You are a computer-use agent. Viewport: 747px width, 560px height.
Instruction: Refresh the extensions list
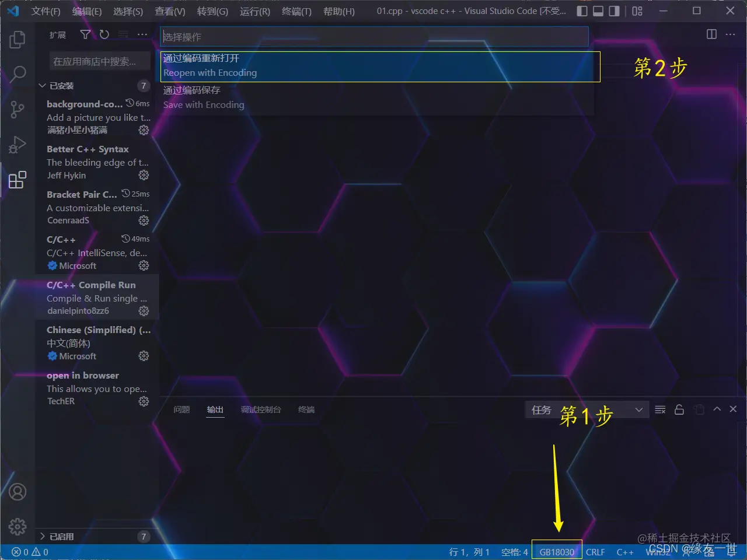pos(104,35)
